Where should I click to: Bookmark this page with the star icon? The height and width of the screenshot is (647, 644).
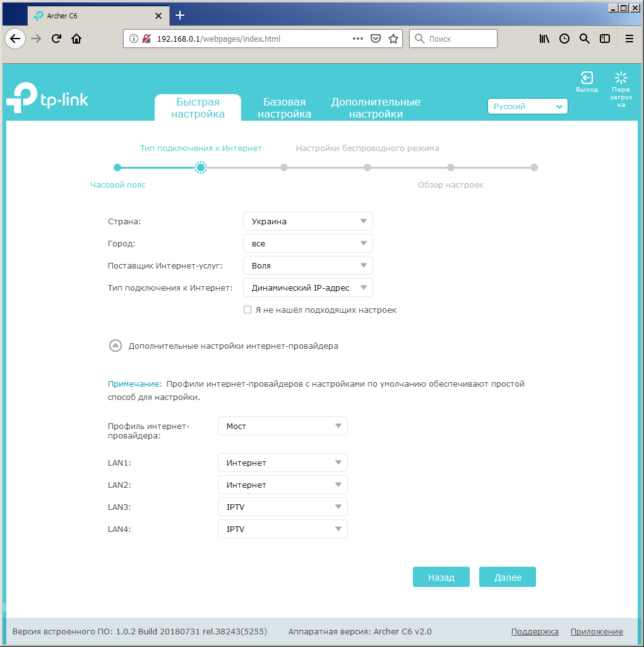click(x=393, y=39)
